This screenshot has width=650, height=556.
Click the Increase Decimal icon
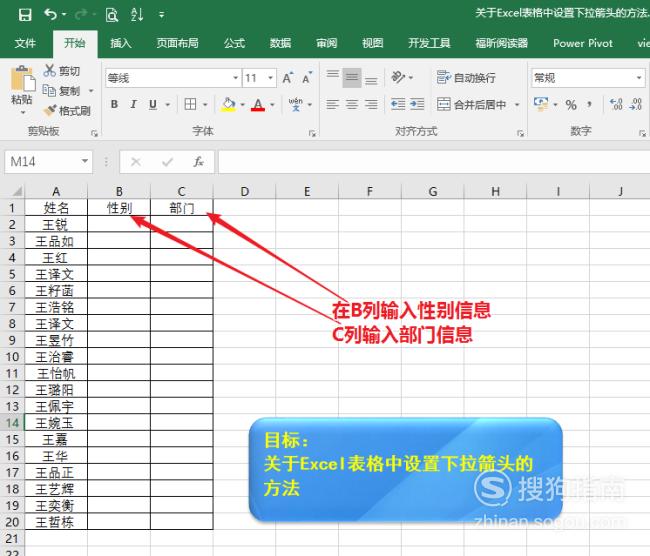[616, 104]
